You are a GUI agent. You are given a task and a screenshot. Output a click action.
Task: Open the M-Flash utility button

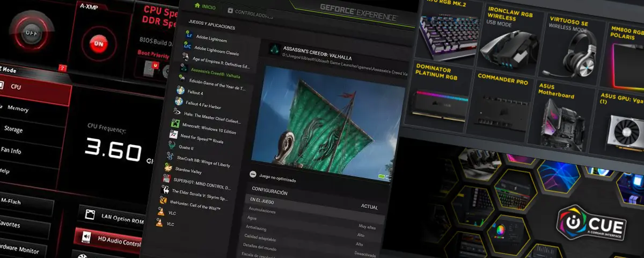(x=27, y=203)
